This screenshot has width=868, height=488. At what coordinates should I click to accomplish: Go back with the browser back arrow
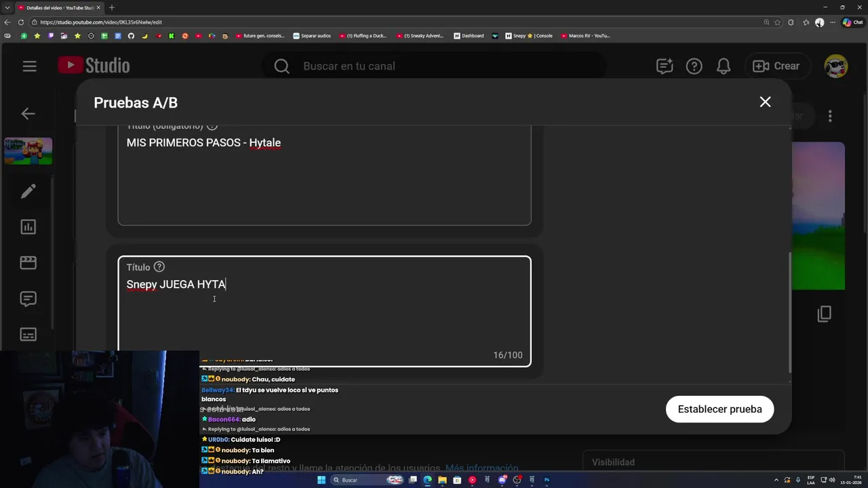click(7, 22)
